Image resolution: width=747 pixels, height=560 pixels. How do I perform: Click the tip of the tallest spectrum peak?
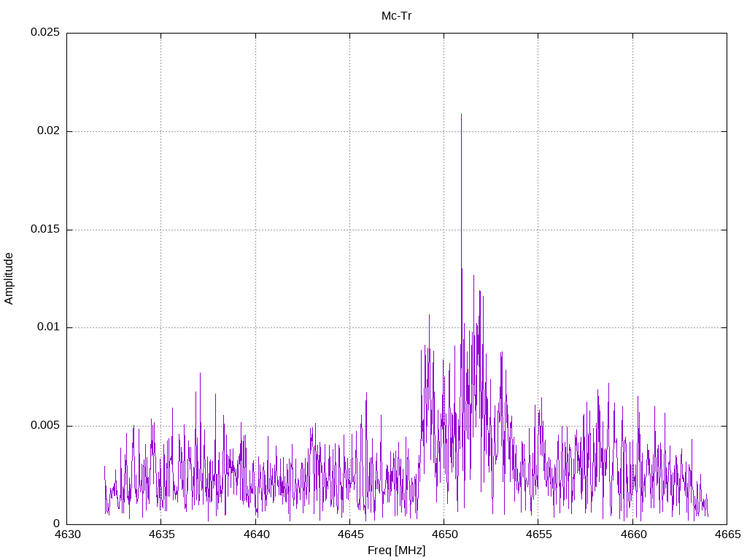click(461, 114)
